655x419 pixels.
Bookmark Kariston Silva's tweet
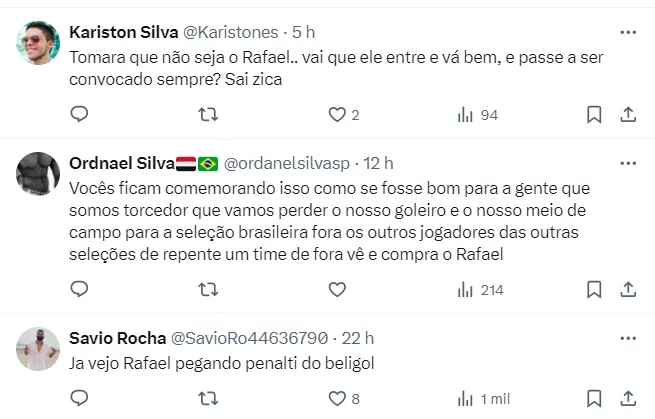coord(594,115)
